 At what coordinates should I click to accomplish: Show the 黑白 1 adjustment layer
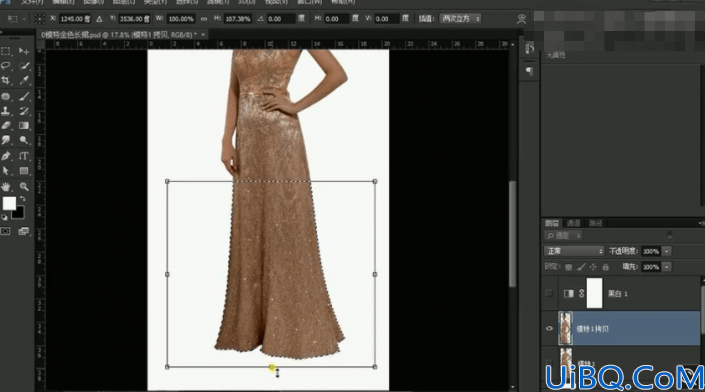[549, 294]
